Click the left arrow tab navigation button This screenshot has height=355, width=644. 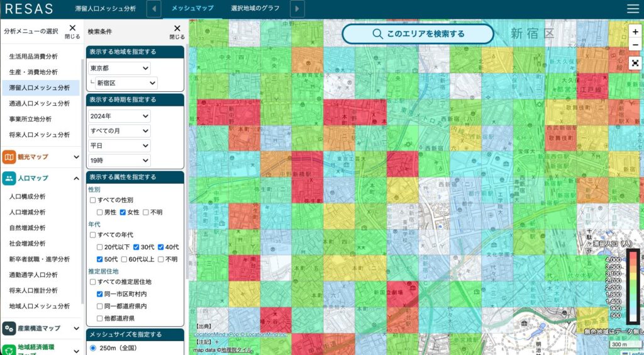[154, 9]
